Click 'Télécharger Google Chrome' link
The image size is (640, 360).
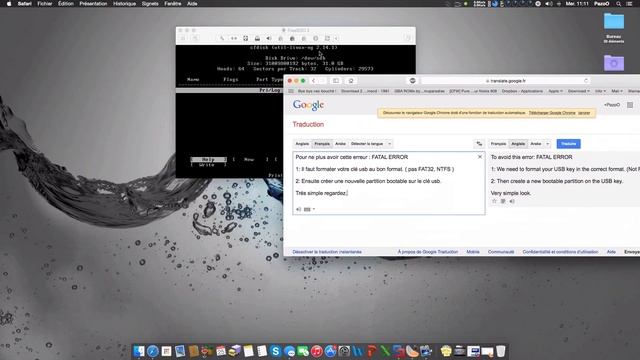point(552,113)
